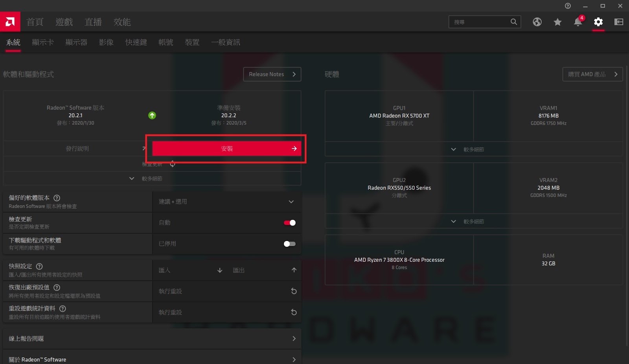629x364 pixels.
Task: Click the green update available arrow icon
Action: pyautogui.click(x=152, y=116)
